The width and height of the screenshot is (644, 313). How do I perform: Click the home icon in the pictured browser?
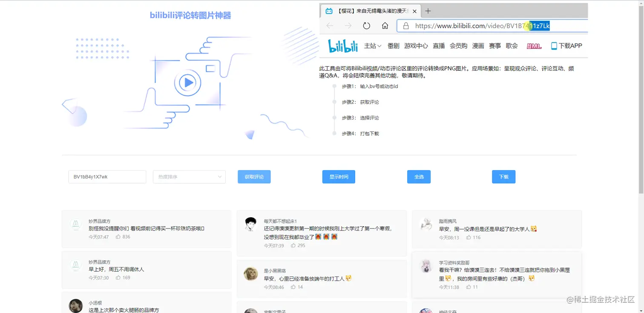point(385,26)
